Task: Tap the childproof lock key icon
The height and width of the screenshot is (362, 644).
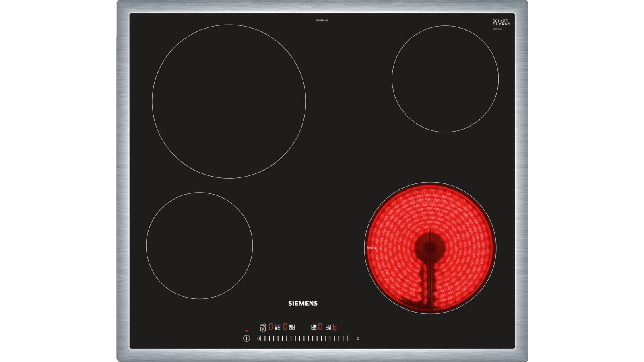Action: (263, 325)
